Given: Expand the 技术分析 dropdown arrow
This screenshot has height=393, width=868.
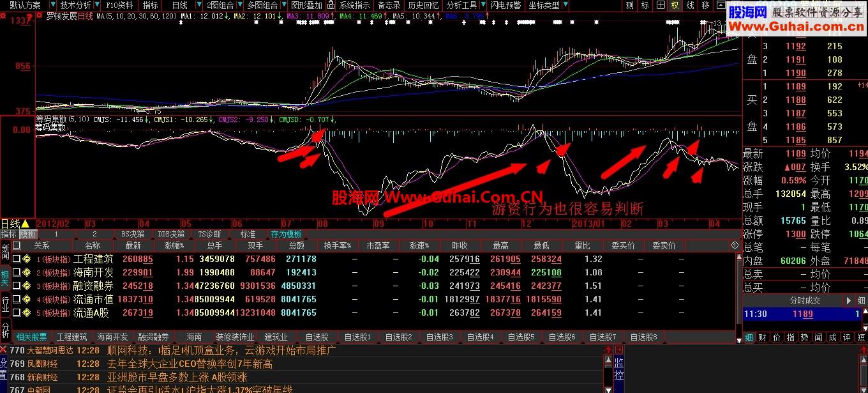Looking at the screenshot, I should click(96, 5).
